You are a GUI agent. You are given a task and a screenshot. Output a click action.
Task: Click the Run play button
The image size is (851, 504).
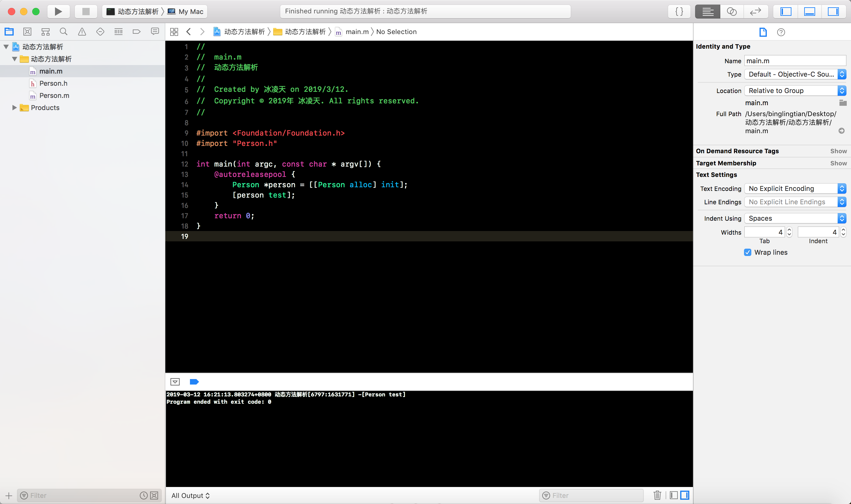click(x=58, y=12)
